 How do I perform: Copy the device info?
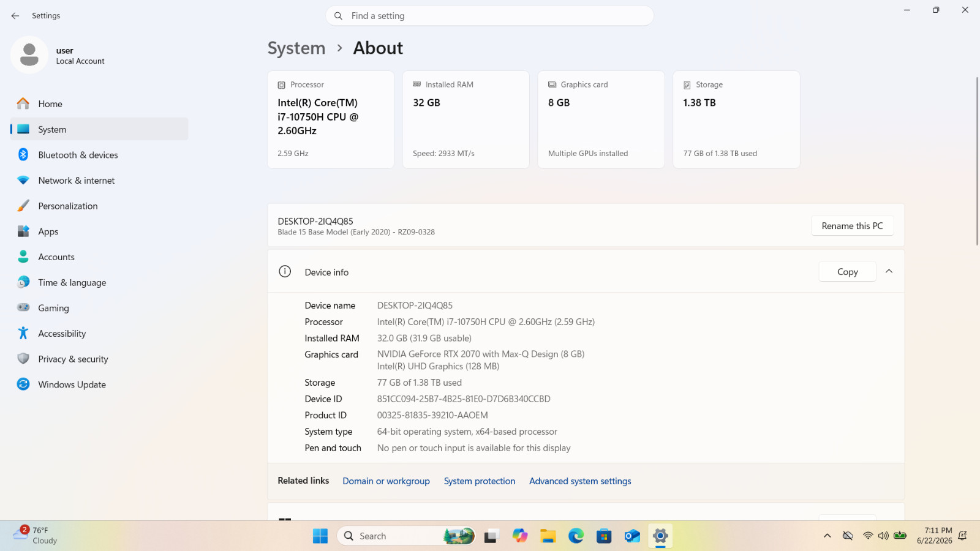pyautogui.click(x=848, y=272)
